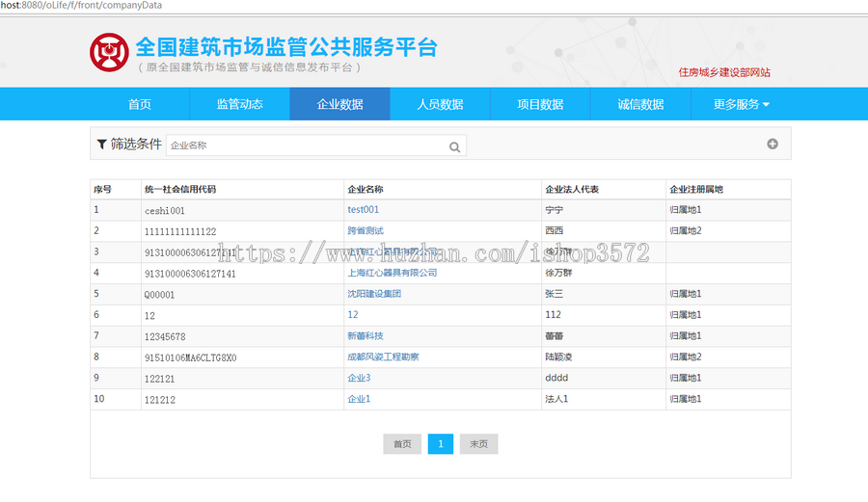868x502 pixels.
Task: Expand more filters with plus icon
Action: 773,145
